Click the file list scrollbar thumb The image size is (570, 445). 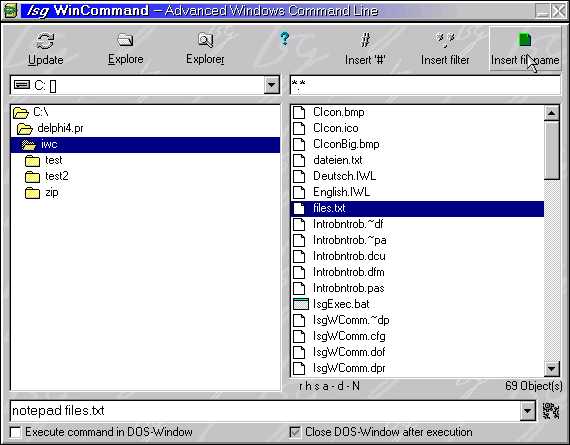(x=551, y=150)
